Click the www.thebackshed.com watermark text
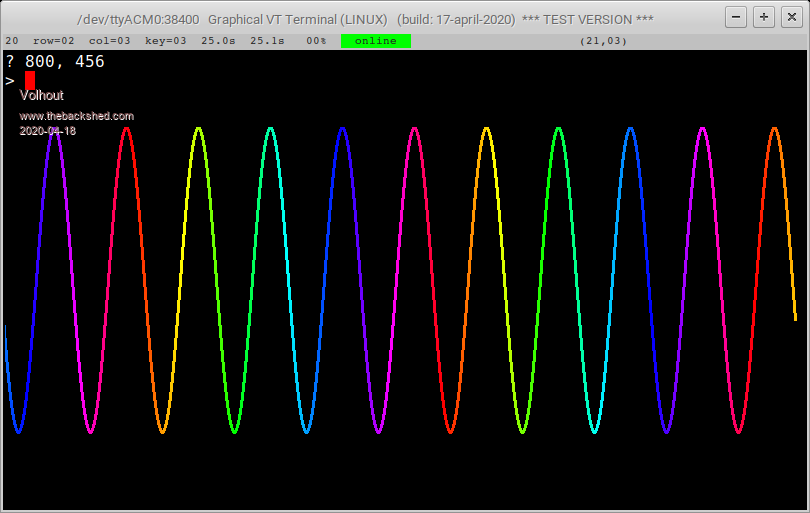Viewport: 810px width, 513px height. 77,116
